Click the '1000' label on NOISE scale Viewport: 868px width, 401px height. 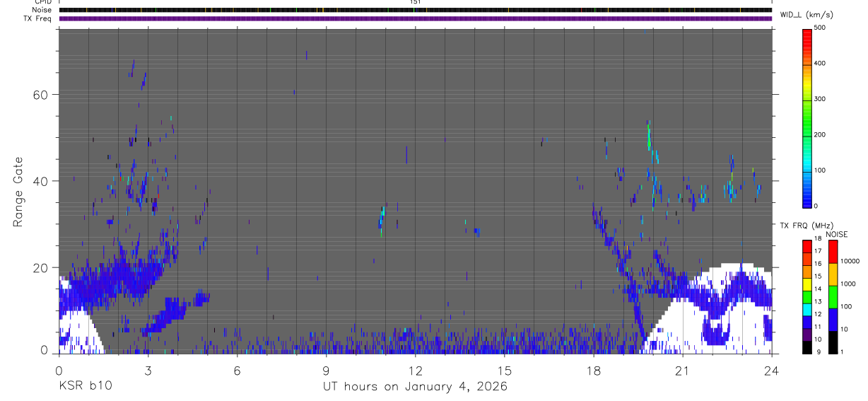pos(848,284)
